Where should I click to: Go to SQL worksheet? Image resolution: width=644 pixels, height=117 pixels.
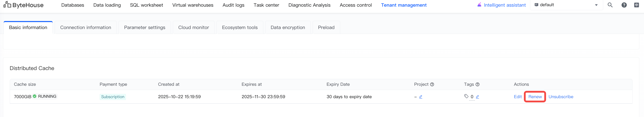coord(146,5)
